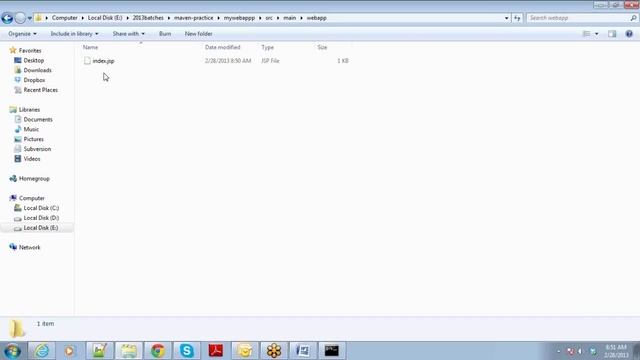Screen dimensions: 640x360
Task: Navigate to Local Disk (E:) breadcrumb
Action: tap(105, 18)
